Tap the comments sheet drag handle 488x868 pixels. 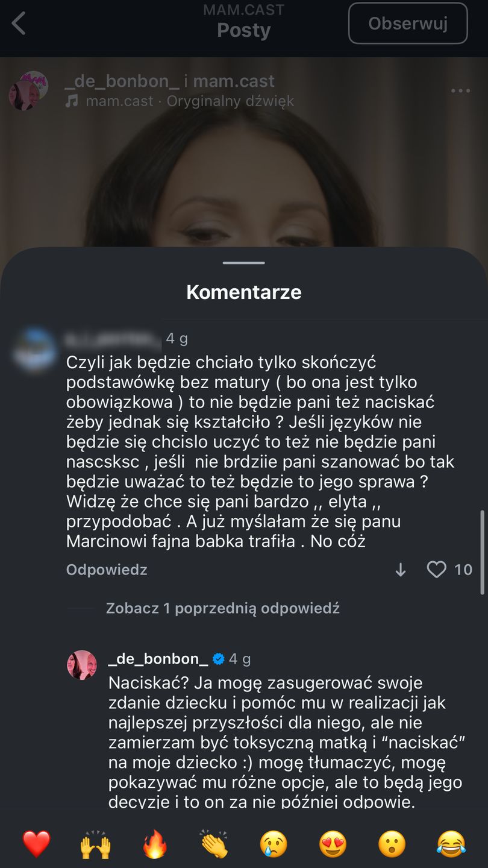point(243,263)
